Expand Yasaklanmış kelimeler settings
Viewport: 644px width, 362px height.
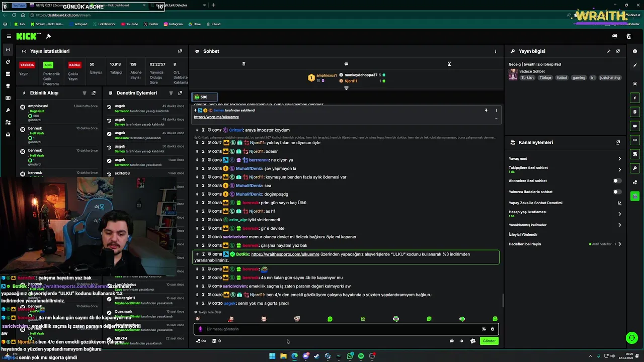tap(619, 225)
